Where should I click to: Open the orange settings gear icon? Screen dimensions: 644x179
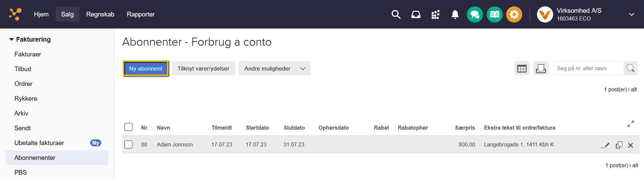514,14
